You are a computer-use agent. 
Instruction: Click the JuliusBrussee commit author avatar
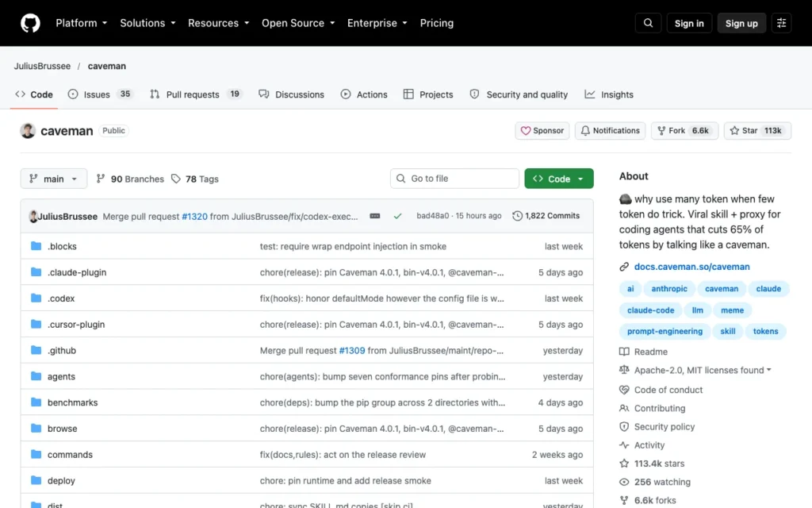click(33, 216)
